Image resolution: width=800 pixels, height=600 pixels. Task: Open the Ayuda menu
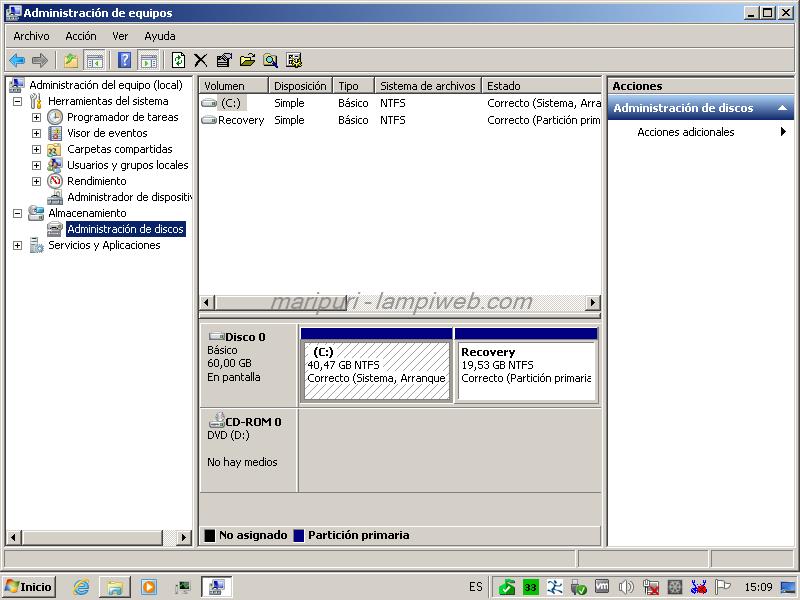pyautogui.click(x=160, y=36)
